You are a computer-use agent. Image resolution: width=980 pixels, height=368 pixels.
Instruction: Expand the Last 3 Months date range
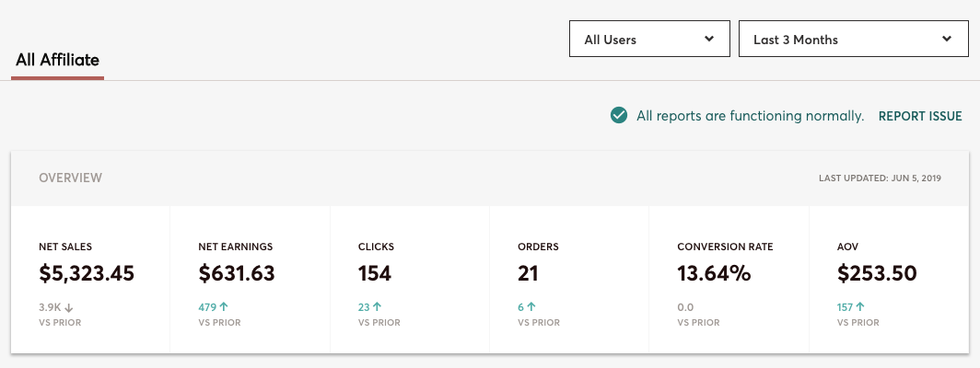[x=853, y=40]
